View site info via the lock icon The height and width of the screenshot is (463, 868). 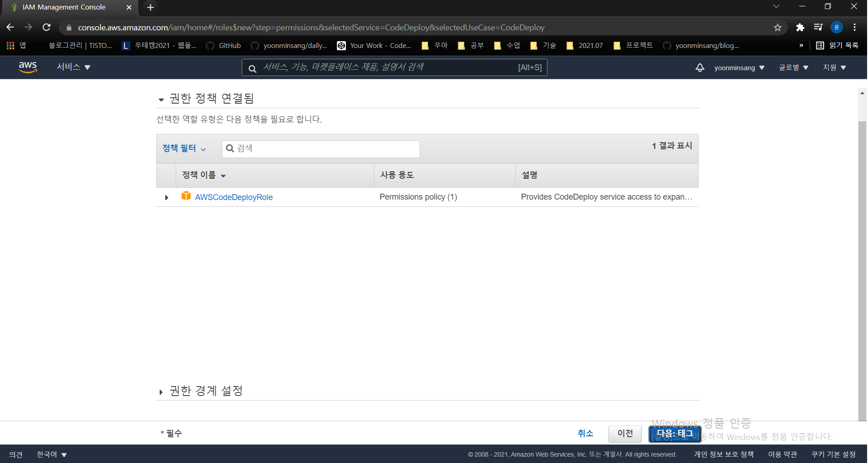[x=69, y=28]
